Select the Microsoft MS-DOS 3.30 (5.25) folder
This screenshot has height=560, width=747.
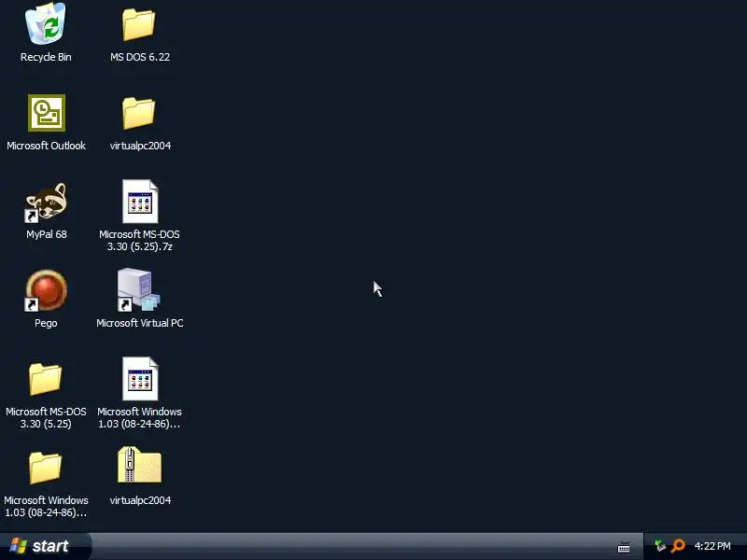(x=45, y=379)
